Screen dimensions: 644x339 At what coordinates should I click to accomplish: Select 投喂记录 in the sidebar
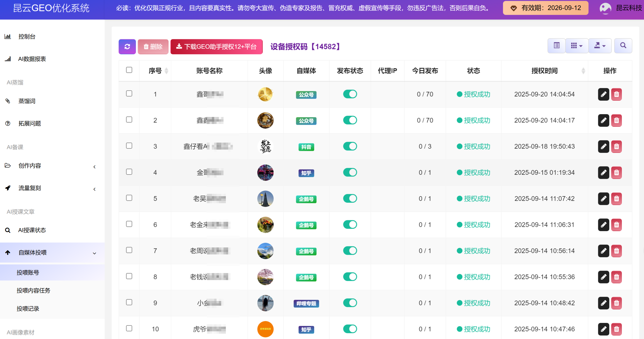tap(28, 309)
